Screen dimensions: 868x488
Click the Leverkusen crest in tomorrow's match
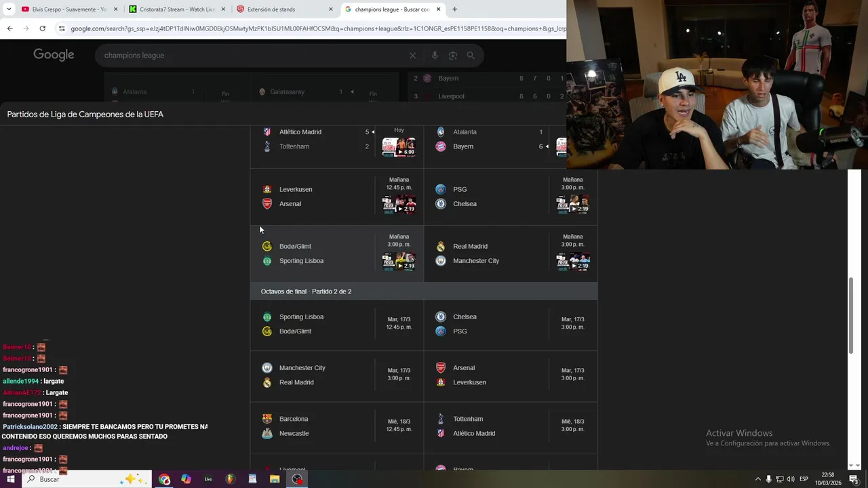click(x=267, y=189)
